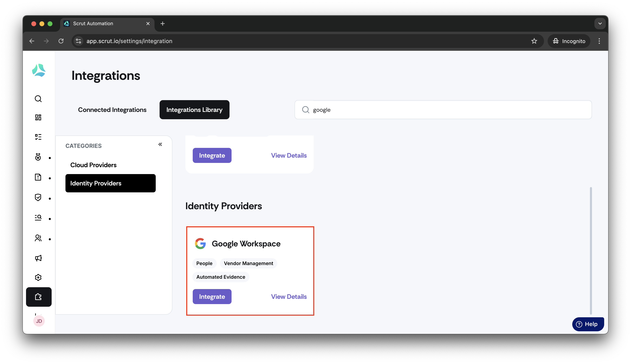
Task: Expand the browser tab search dropdown
Action: click(x=600, y=24)
